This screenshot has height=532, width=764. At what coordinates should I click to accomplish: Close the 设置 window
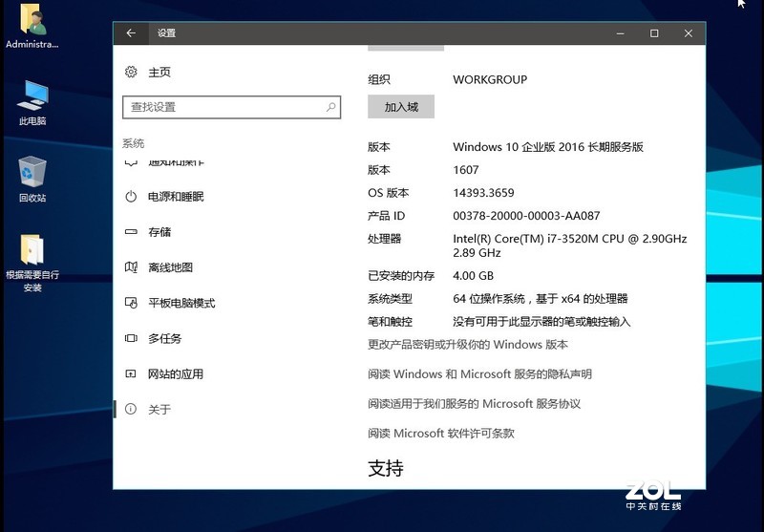(x=689, y=33)
